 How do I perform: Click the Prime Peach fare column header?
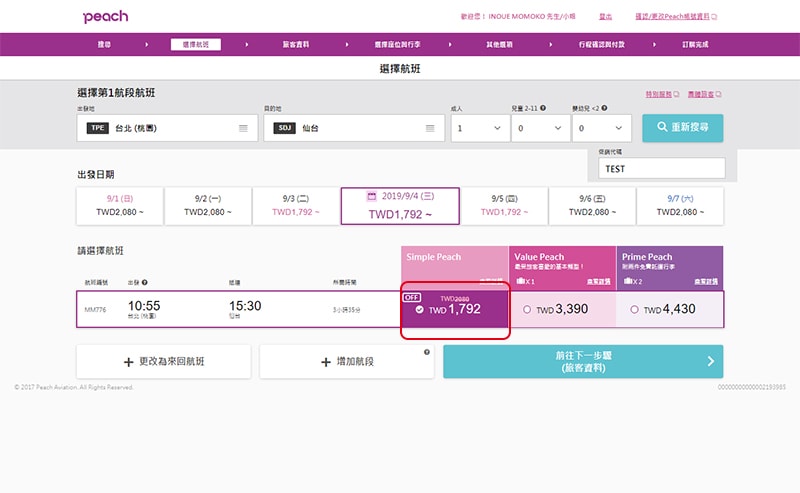tap(669, 268)
